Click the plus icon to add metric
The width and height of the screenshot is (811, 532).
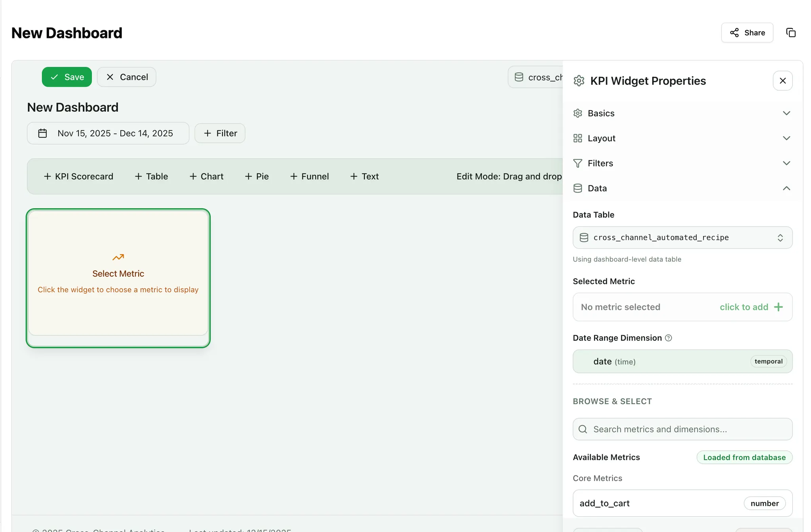[779, 307]
